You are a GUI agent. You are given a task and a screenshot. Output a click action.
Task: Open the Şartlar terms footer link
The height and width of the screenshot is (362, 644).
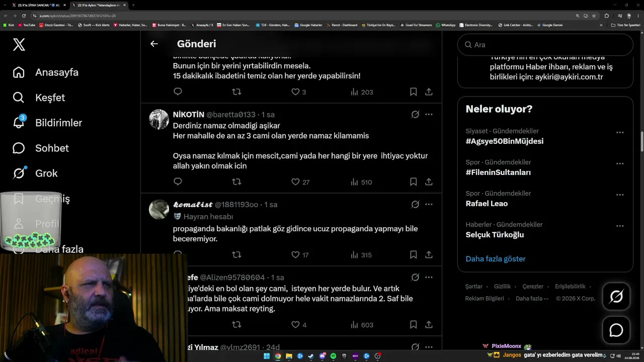coord(473,287)
